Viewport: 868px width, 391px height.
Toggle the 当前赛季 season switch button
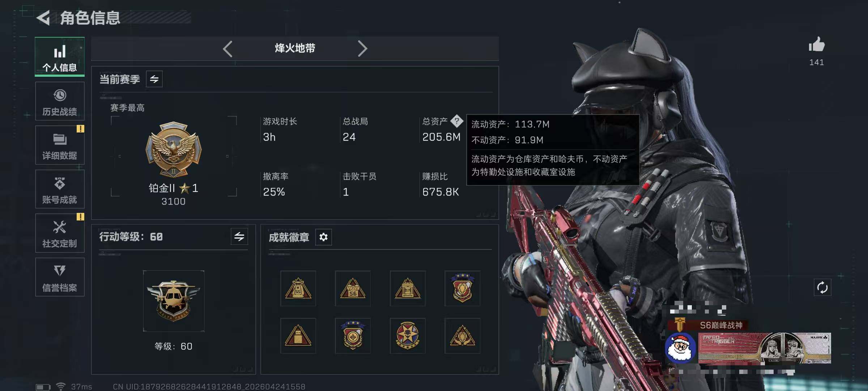click(154, 79)
